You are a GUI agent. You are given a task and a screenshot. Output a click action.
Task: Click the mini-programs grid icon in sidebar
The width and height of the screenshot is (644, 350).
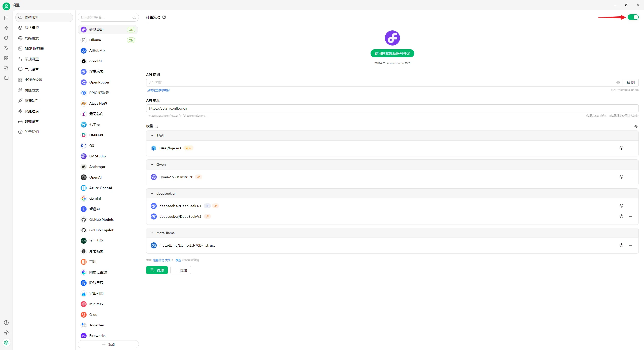(x=6, y=58)
